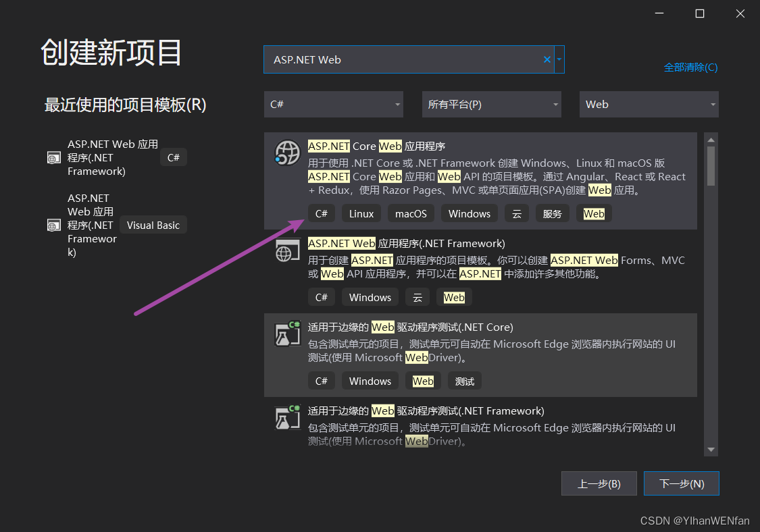This screenshot has width=760, height=532.
Task: Click the Windows tag under ASP.NET Web (.NET Framework)
Action: coord(370,298)
